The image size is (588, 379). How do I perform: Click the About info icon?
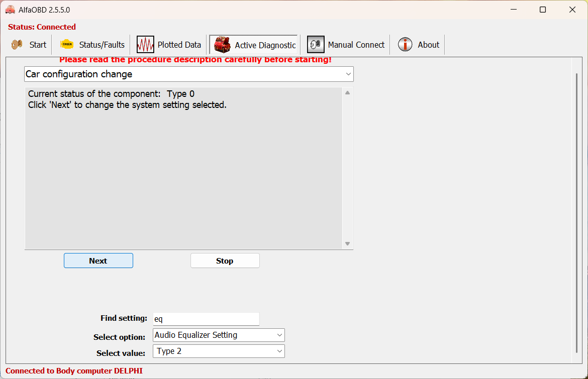[x=405, y=45]
